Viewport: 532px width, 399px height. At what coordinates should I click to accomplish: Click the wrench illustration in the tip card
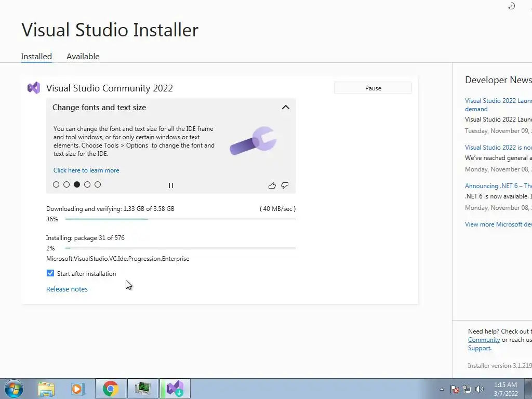(x=253, y=140)
